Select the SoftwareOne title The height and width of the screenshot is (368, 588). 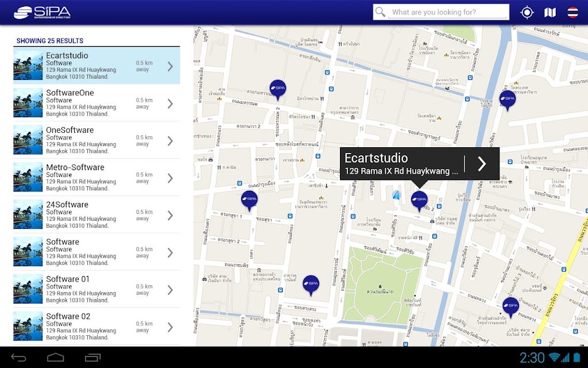click(70, 93)
